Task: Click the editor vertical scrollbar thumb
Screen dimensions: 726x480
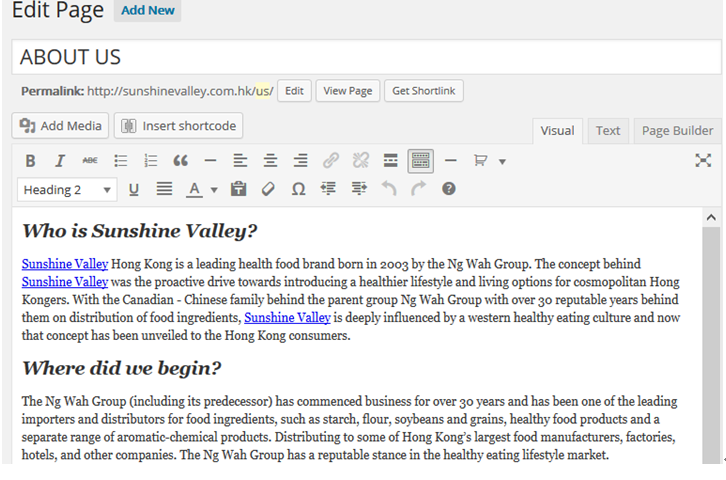Action: point(711,345)
